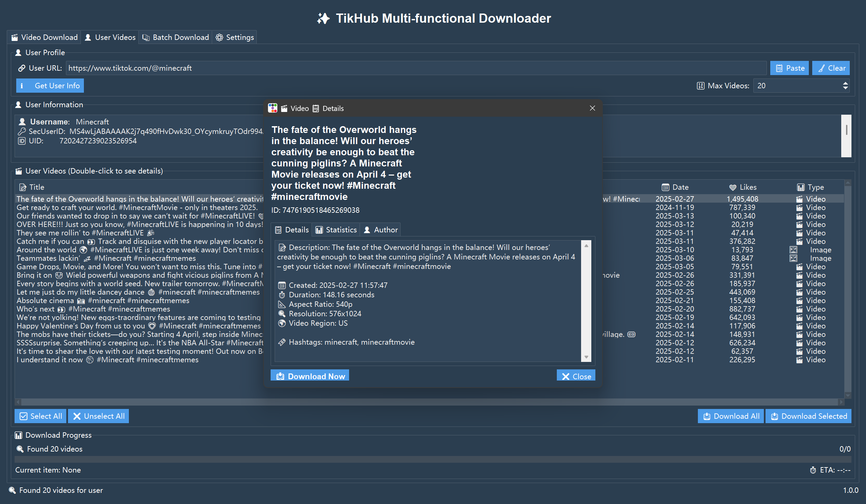Click the memo icon beside Description
The width and height of the screenshot is (866, 504).
tap(282, 247)
